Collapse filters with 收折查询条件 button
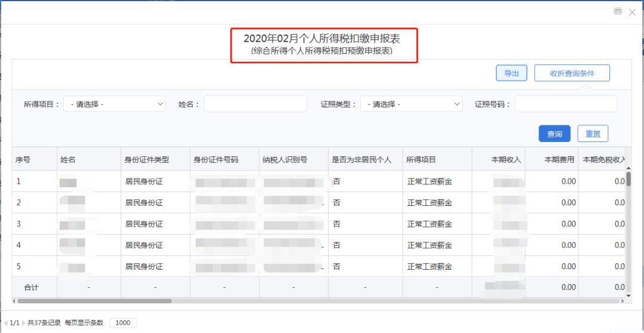The width and height of the screenshot is (644, 333). click(572, 73)
